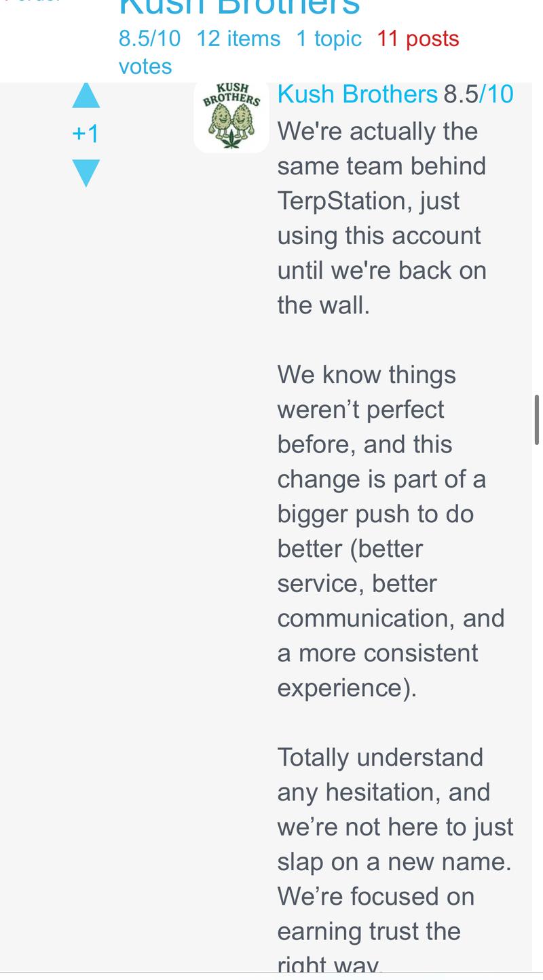Downvote the Kush Brothers post
The height and width of the screenshot is (980, 543).
pos(86,173)
